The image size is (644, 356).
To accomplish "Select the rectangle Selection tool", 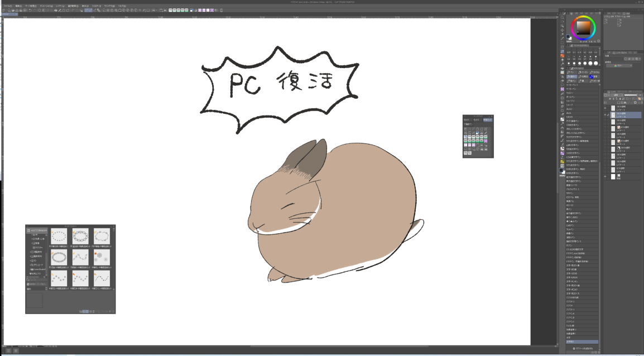I will pos(563,43).
